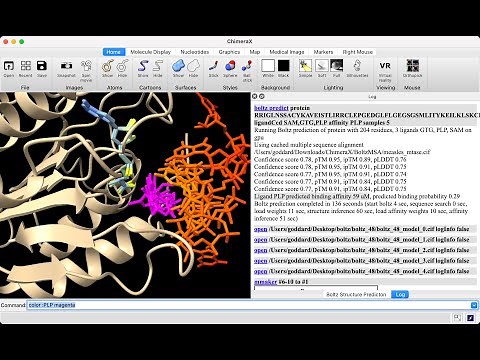Switch to Boltz Structure Prediction tab
The width and height of the screenshot is (480, 360).
pos(356,295)
